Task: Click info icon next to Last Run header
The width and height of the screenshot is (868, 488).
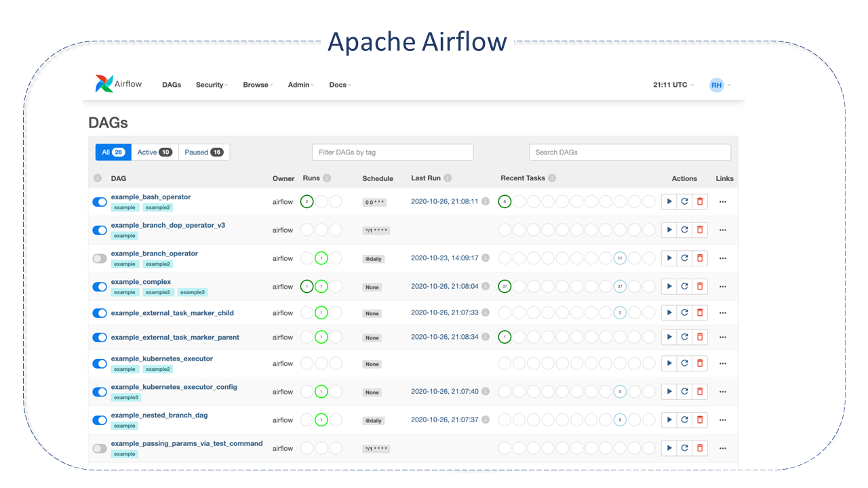Action: pyautogui.click(x=448, y=178)
